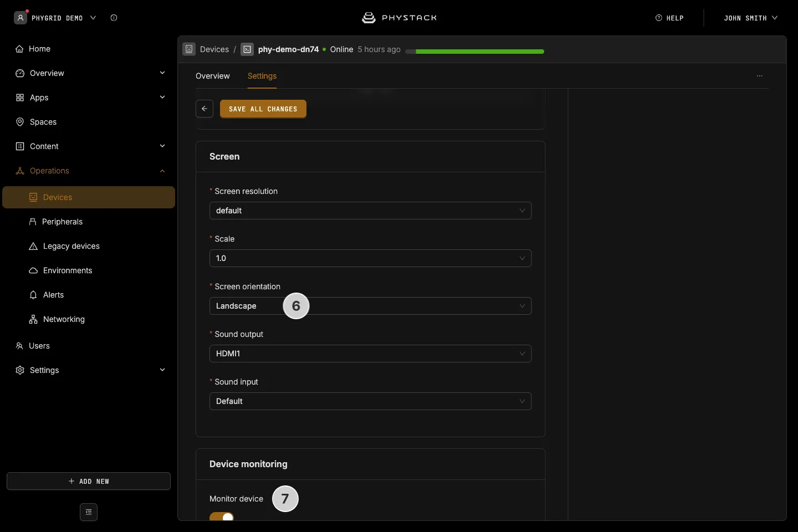The image size is (798, 532).
Task: Open Spaces from the sidebar
Action: 43,122
